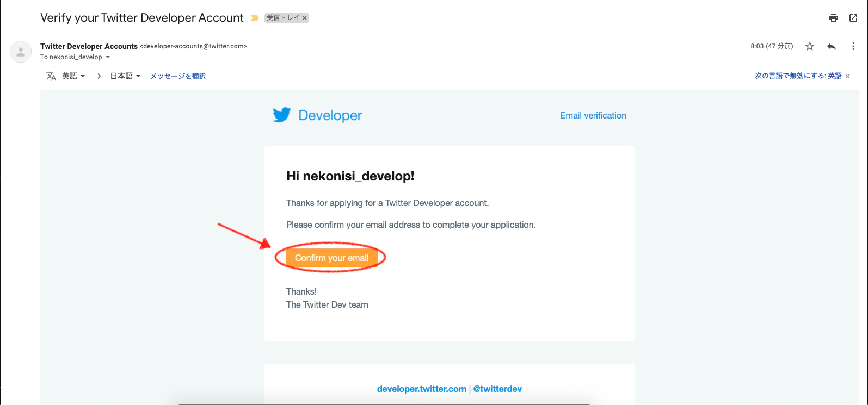The width and height of the screenshot is (868, 405).
Task: Click the メッセージを翻訳 link
Action: 178,76
